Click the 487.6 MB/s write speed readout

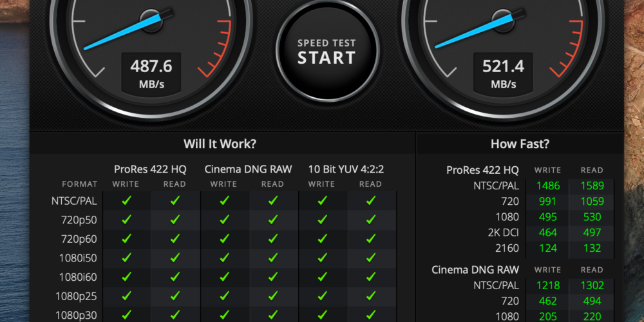[151, 73]
